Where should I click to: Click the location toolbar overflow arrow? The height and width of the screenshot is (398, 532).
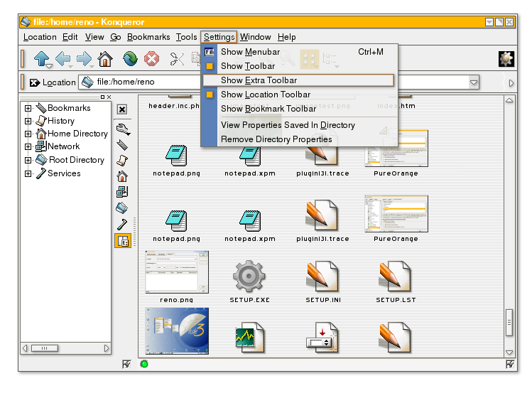(511, 83)
